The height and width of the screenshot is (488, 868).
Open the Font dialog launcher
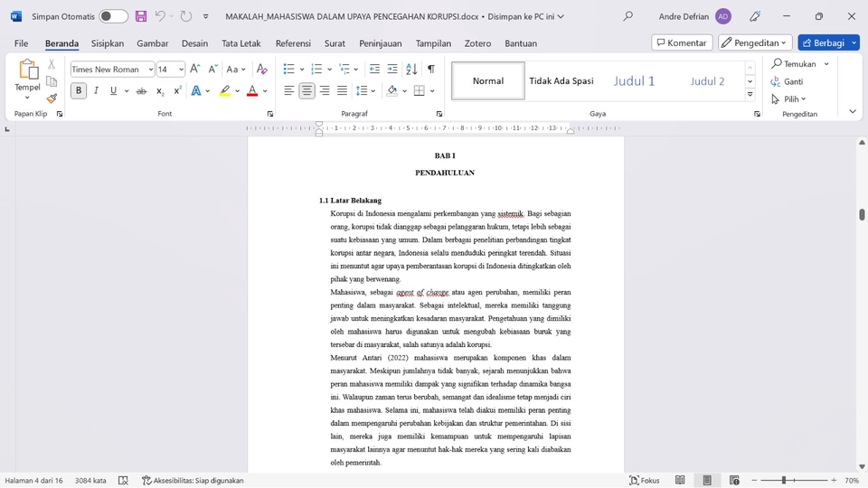point(270,114)
